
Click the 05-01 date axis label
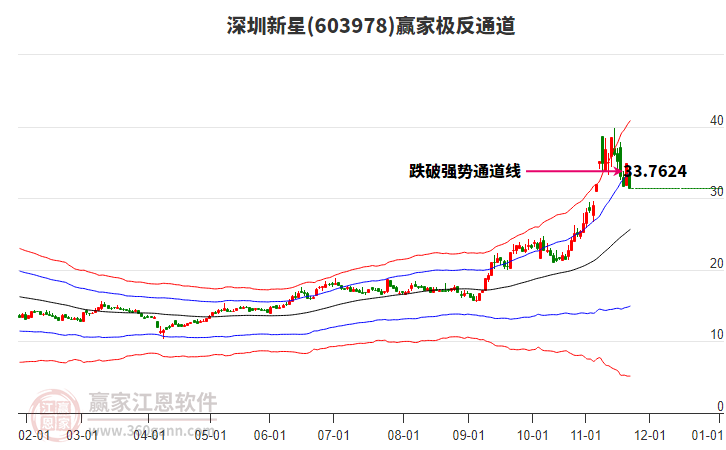coord(210,436)
